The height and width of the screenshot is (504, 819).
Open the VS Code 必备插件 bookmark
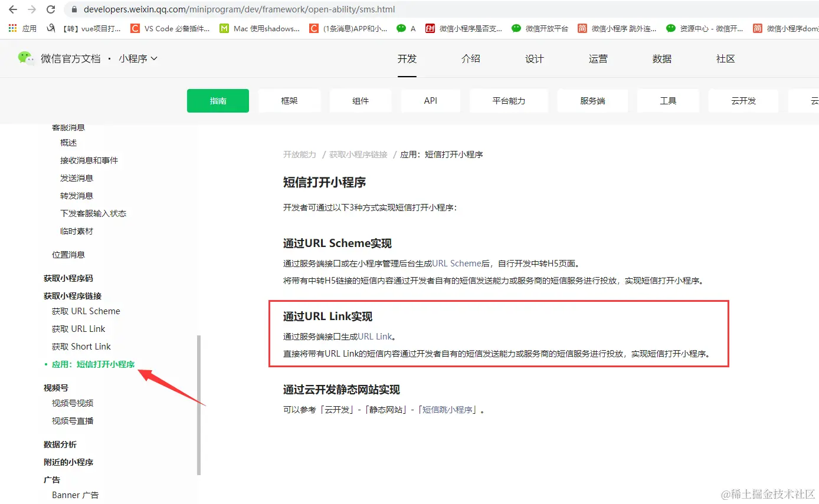click(x=171, y=28)
